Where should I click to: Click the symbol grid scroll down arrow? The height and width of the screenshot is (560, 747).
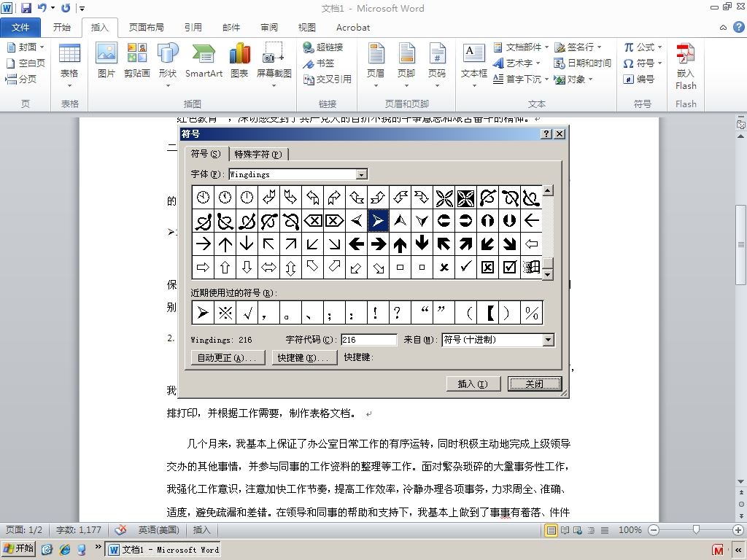pyautogui.click(x=548, y=275)
